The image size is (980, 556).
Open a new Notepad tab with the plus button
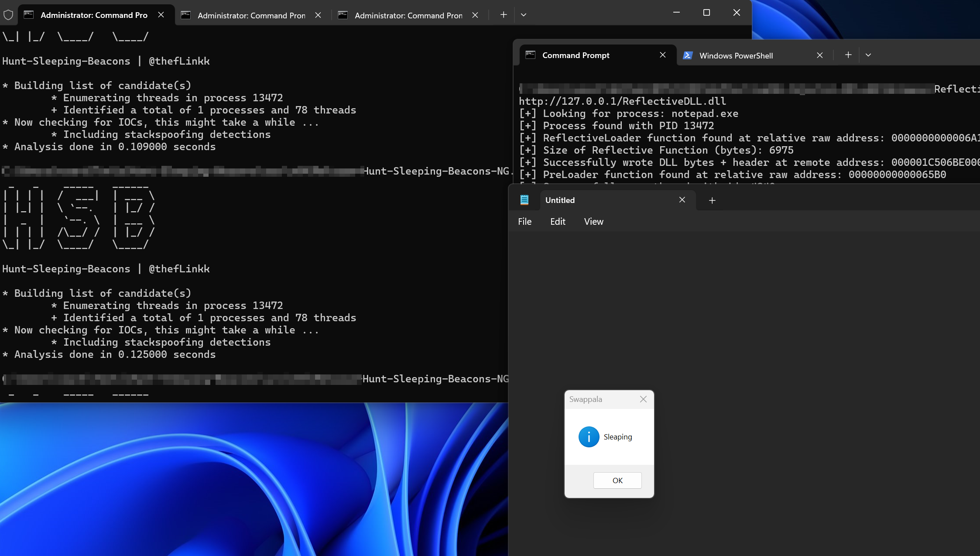click(x=712, y=200)
